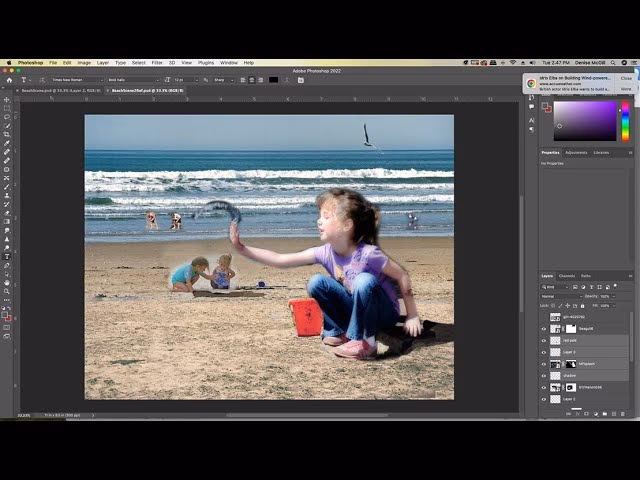Switch to the Channels tab
640x480 pixels.
pos(567,275)
